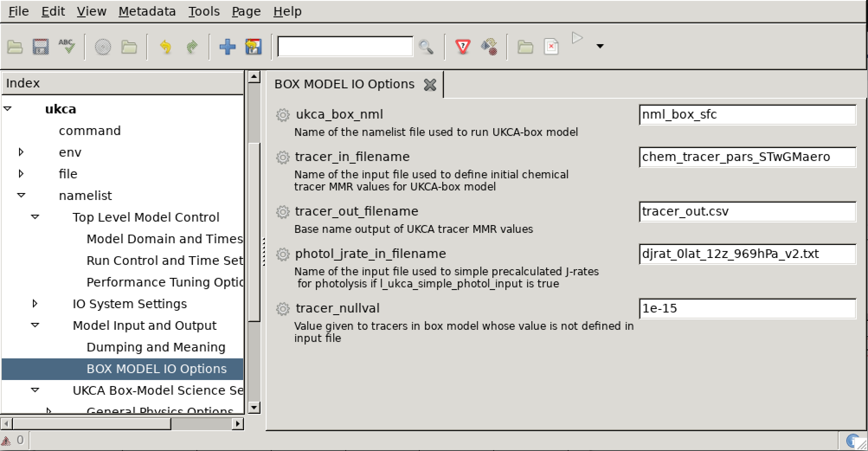
Task: Click the gear icon beside tracer_out_filename
Action: point(283,212)
